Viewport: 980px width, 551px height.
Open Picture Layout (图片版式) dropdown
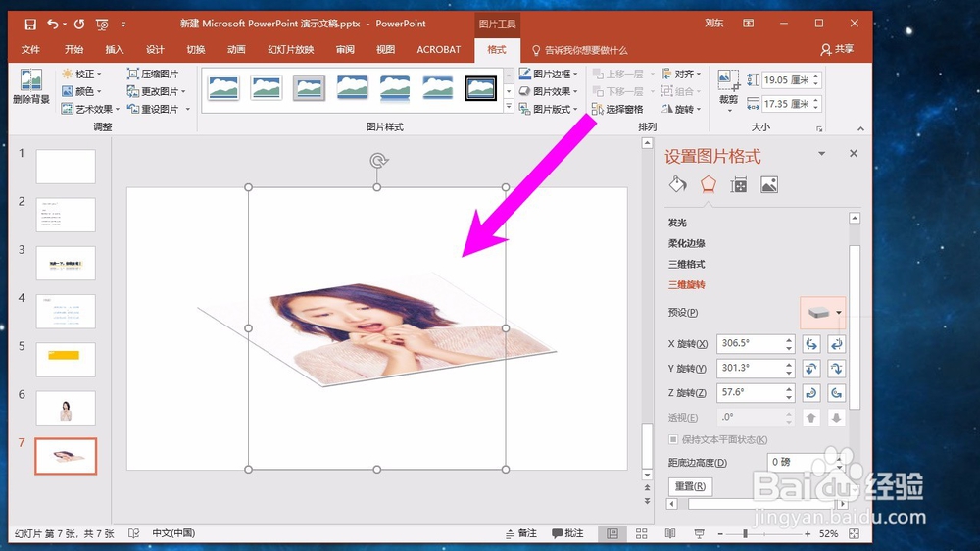(x=549, y=109)
